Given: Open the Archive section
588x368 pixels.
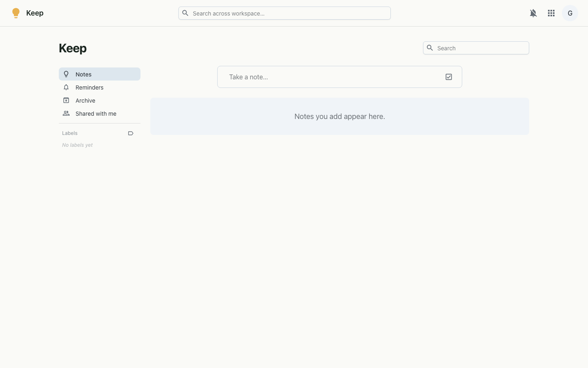Looking at the screenshot, I should [x=100, y=100].
